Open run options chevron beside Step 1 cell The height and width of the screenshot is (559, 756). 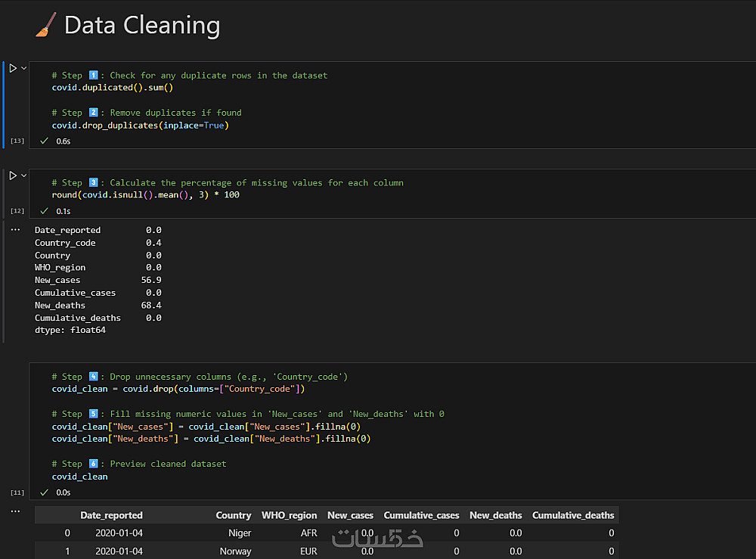pos(24,68)
